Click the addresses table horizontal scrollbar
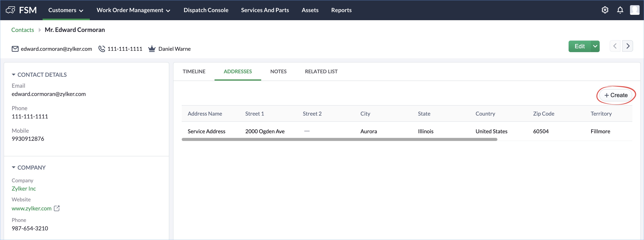Screen dimensions: 644x240 pyautogui.click(x=339, y=140)
